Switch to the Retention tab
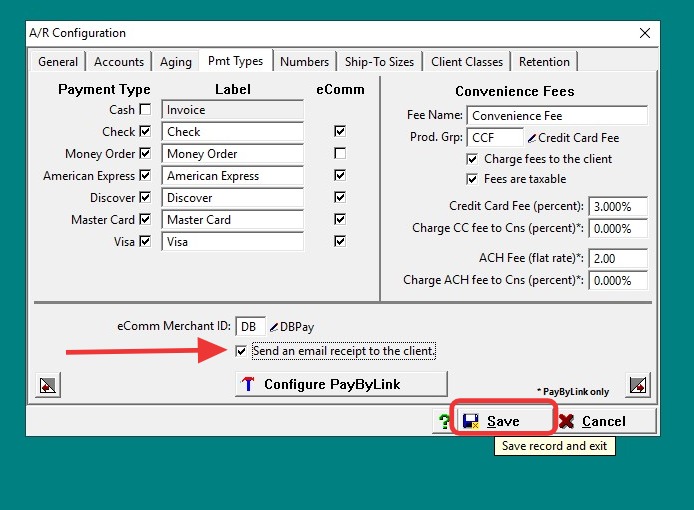 544,62
